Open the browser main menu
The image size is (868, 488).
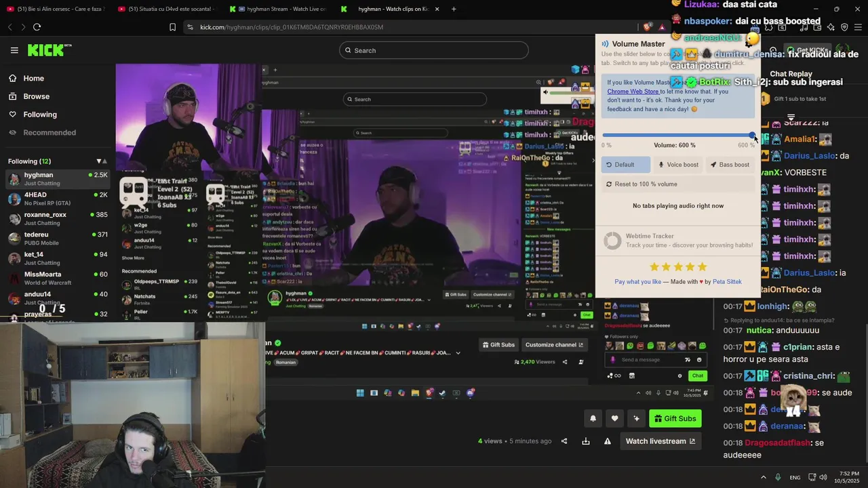[858, 27]
